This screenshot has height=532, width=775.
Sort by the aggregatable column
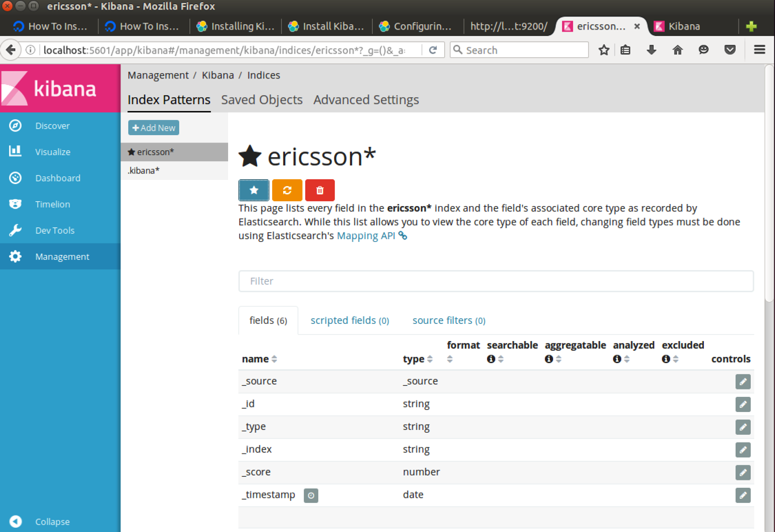coord(559,359)
